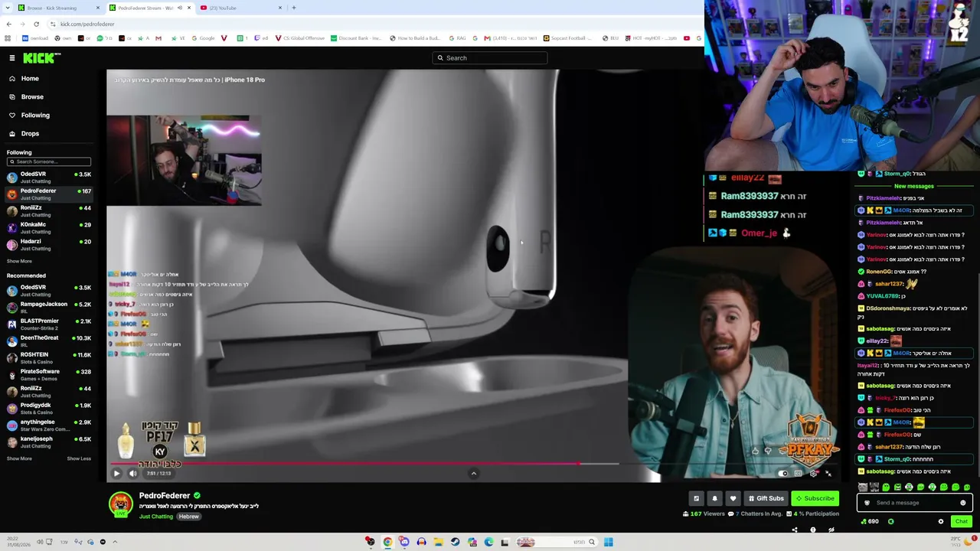Open Drops in the Kick sidebar
The image size is (980, 551).
(30, 134)
